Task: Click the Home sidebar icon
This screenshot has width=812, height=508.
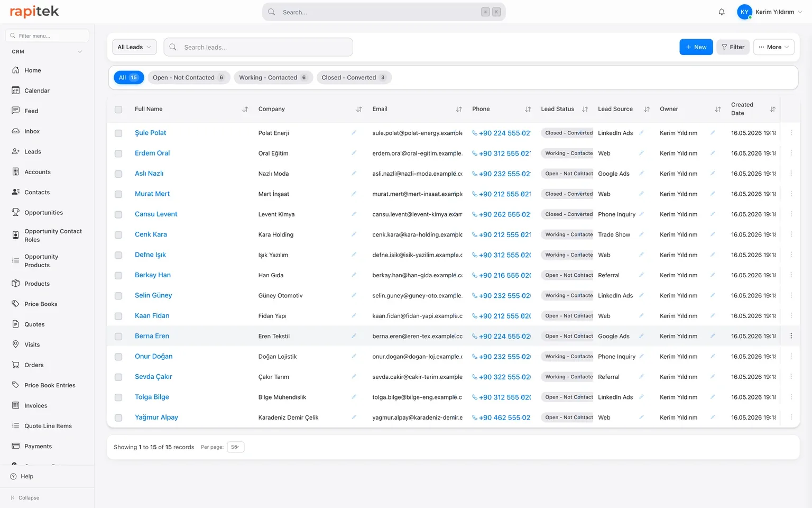Action: (x=16, y=70)
